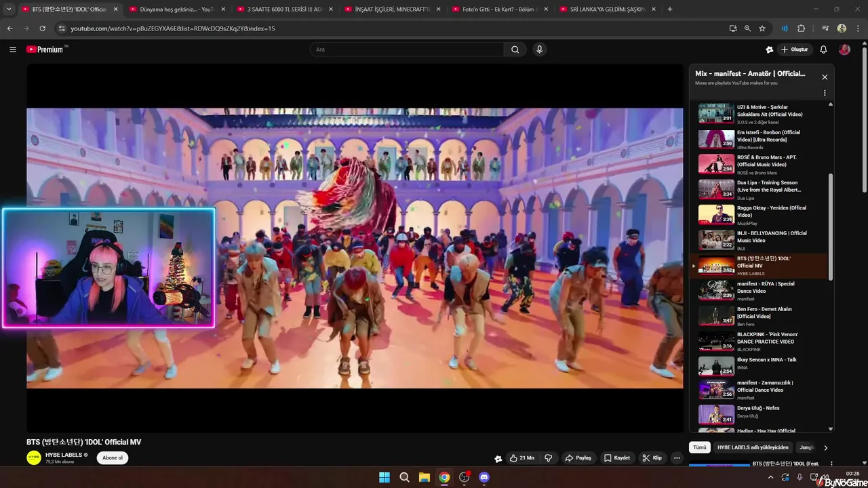This screenshot has width=868, height=488.
Task: Open media control icon in Chrome toolbar
Action: coord(825,28)
